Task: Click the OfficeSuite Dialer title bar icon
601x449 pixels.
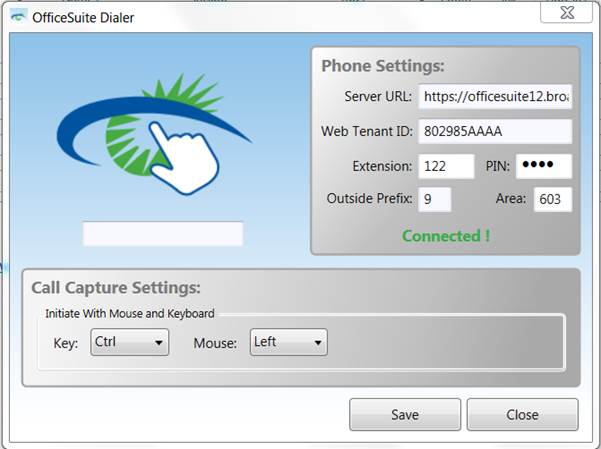Action: coord(19,17)
